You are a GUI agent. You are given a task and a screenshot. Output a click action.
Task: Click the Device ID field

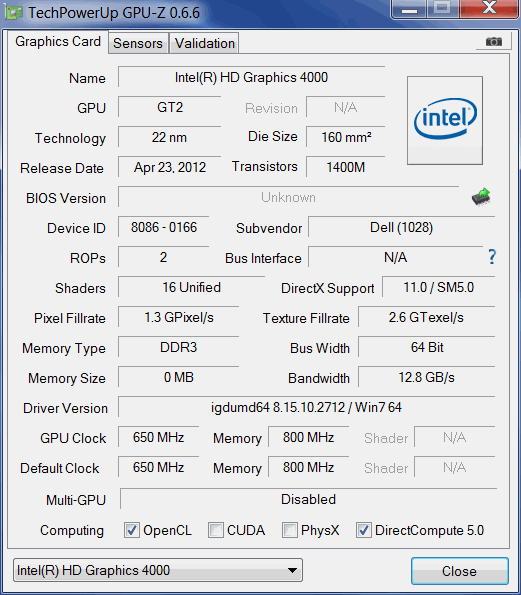(x=164, y=227)
